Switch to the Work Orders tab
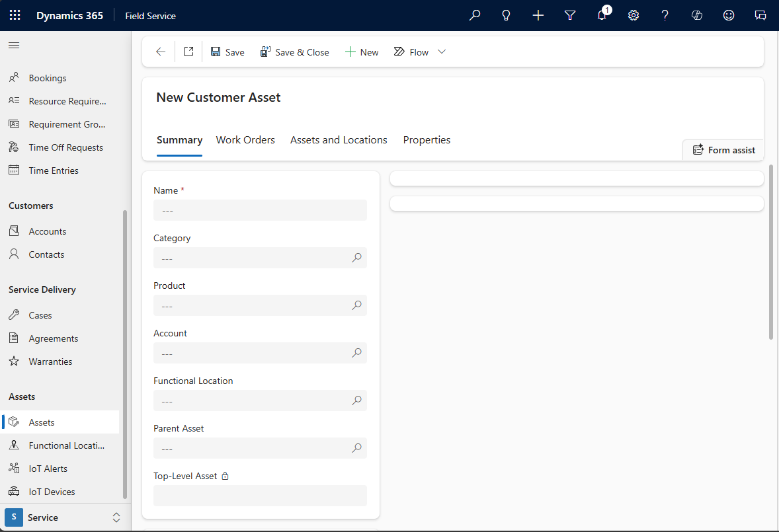This screenshot has width=779, height=532. coord(245,139)
